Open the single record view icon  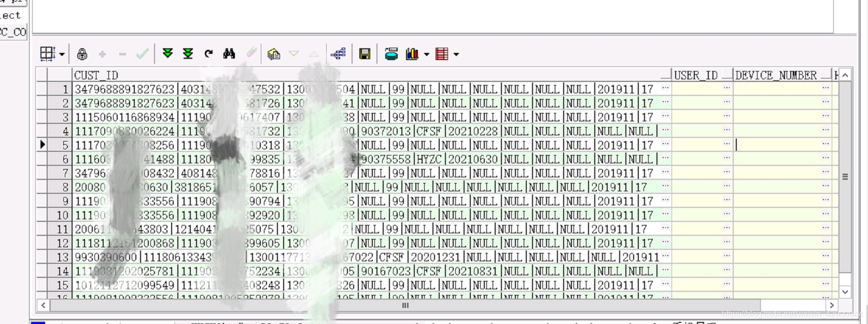coord(274,54)
